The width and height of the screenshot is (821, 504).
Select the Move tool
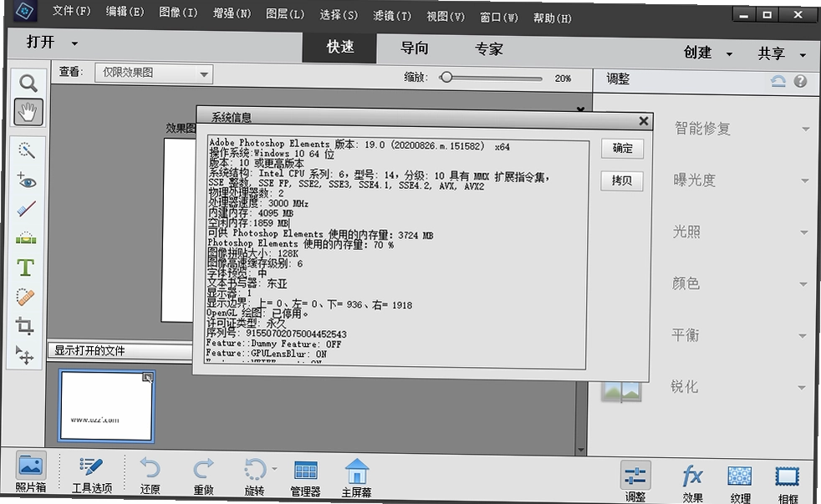[x=24, y=355]
